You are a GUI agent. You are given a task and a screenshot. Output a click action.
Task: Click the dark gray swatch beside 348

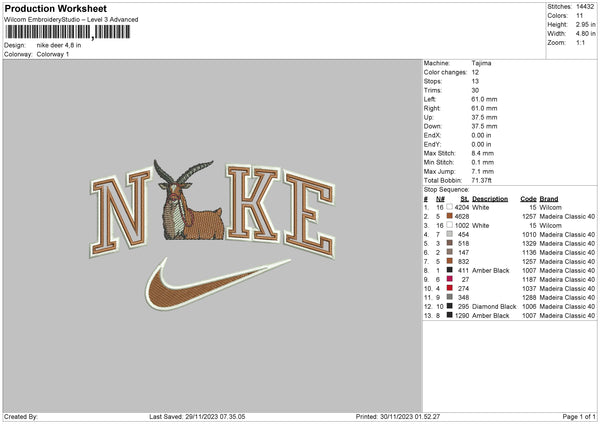click(x=450, y=297)
